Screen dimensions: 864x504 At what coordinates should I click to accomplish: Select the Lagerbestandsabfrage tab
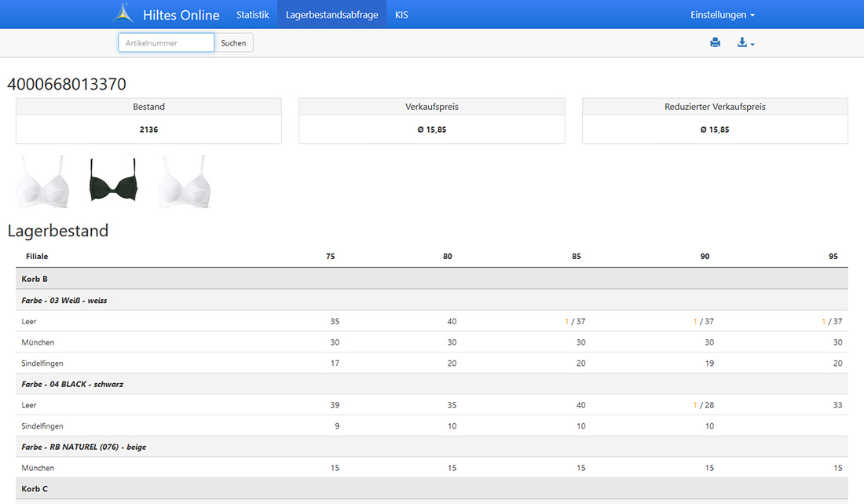pyautogui.click(x=331, y=15)
